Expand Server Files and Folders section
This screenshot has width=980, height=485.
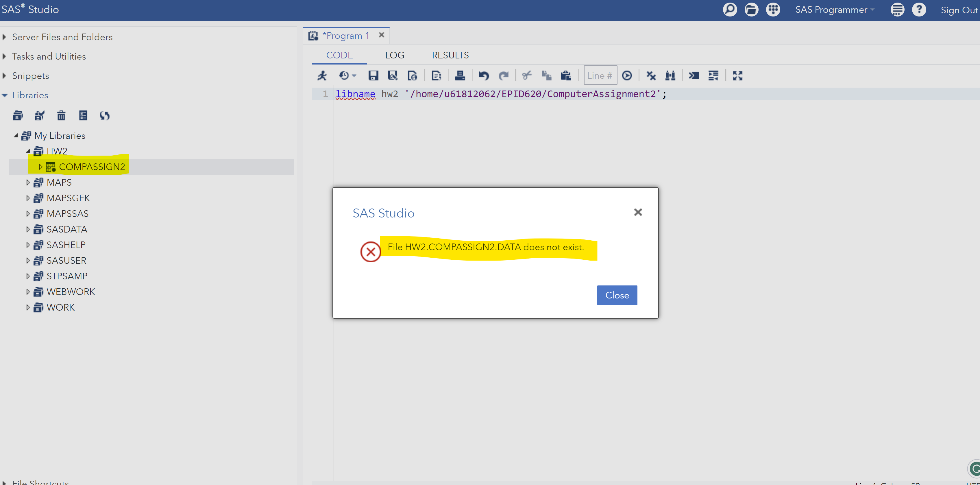pos(5,37)
